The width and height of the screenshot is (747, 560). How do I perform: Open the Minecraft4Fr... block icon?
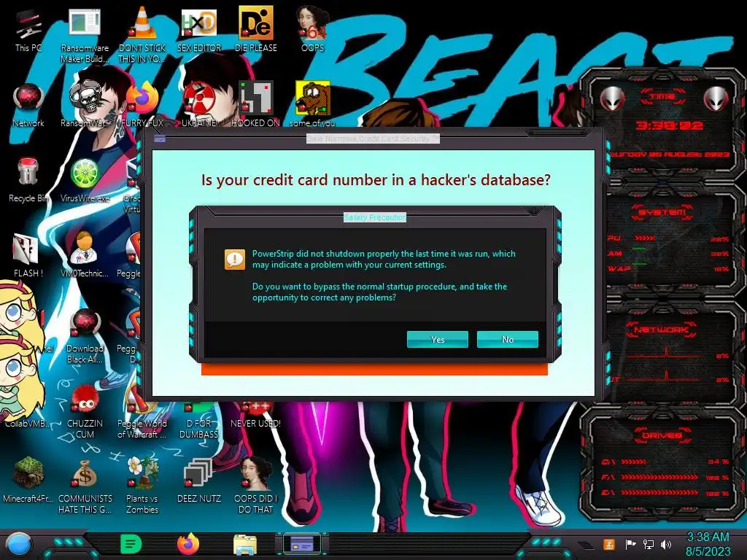(28, 480)
